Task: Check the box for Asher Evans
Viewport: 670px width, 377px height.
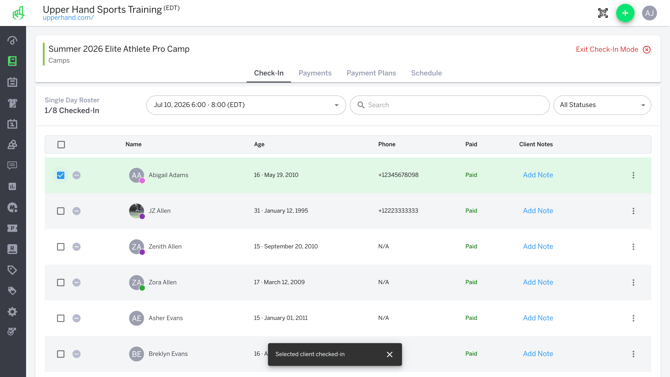Action: click(x=61, y=318)
